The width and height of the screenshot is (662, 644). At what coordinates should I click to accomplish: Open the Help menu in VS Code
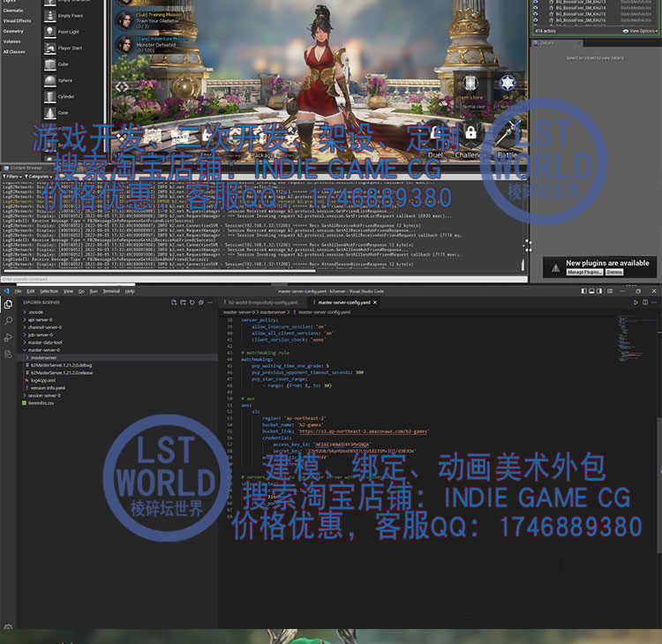130,291
